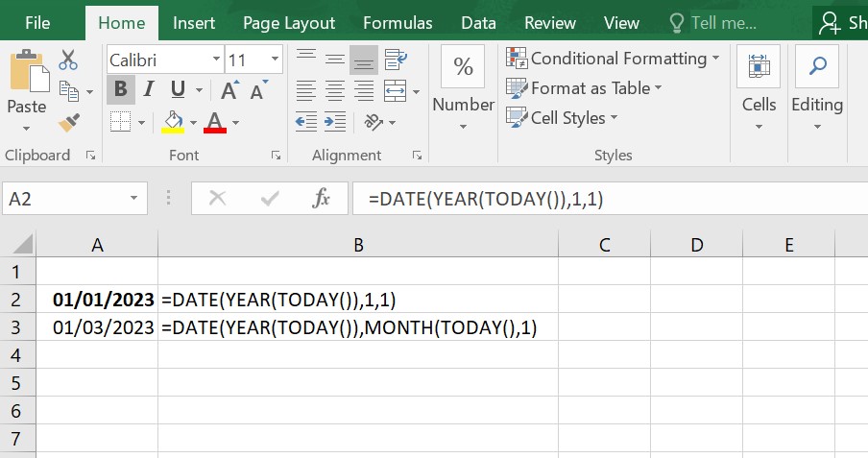Toggle Bottom Align icon
This screenshot has width=868, height=458.
pyautogui.click(x=364, y=60)
